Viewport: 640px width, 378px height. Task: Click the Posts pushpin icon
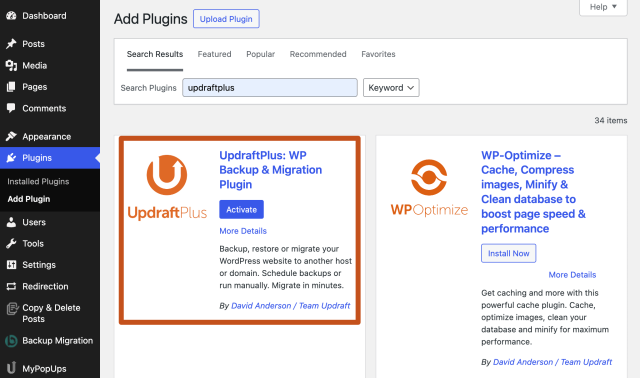point(11,44)
